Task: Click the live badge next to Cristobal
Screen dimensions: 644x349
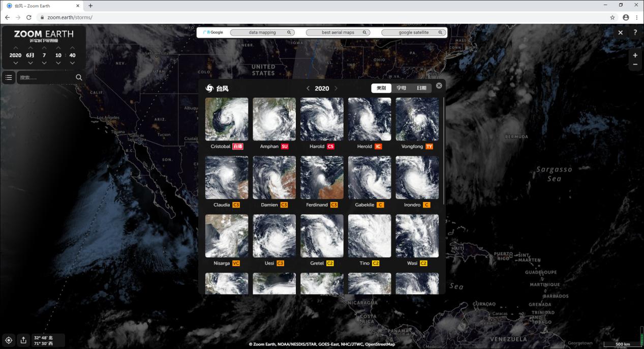Action: click(238, 147)
